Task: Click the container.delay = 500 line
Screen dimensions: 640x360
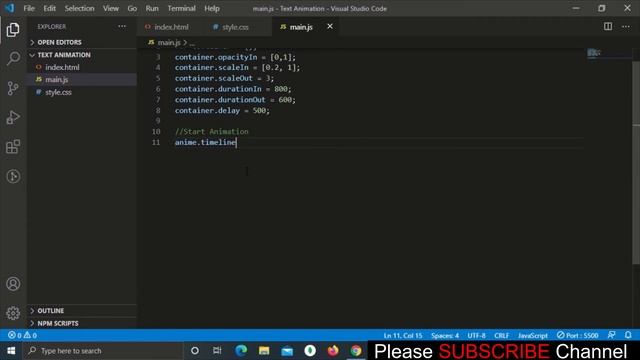Action: [222, 110]
